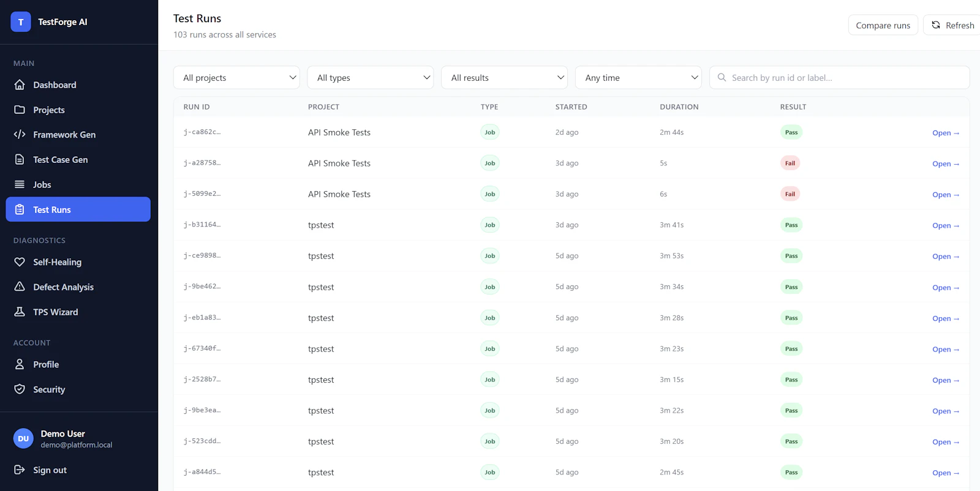Select Jobs in sidebar
The width and height of the screenshot is (980, 491).
78,184
